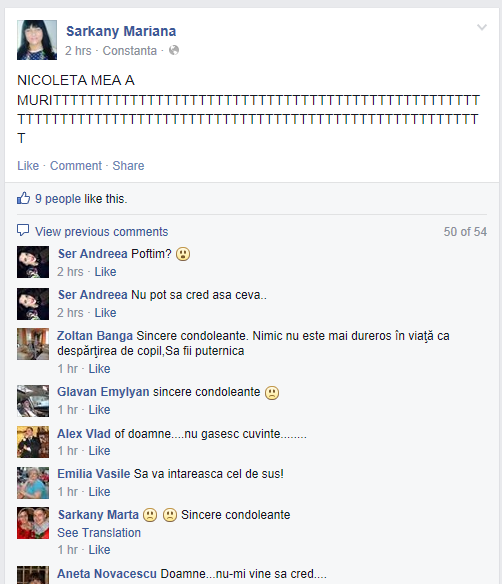Open Sarkany Mariana's profile name link

[x=121, y=31]
